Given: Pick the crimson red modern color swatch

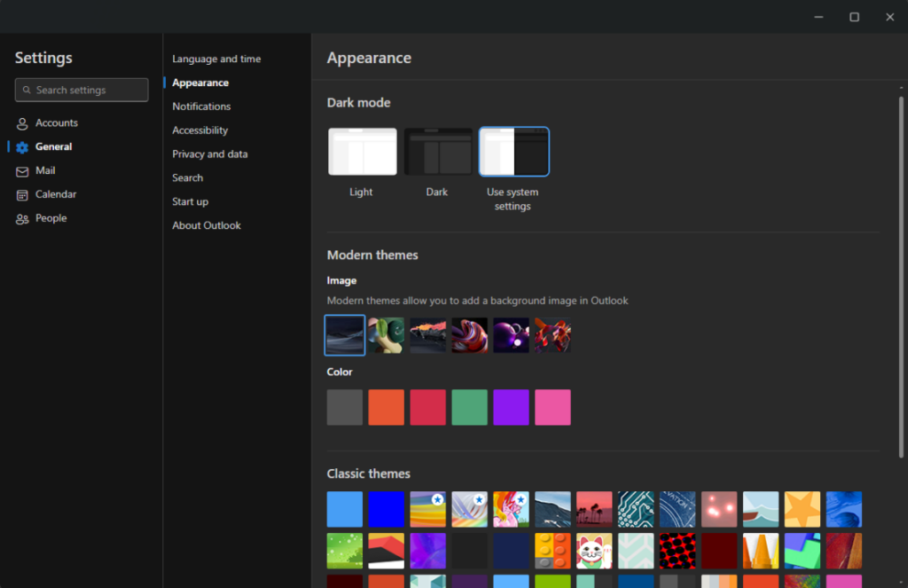Looking at the screenshot, I should tap(428, 407).
